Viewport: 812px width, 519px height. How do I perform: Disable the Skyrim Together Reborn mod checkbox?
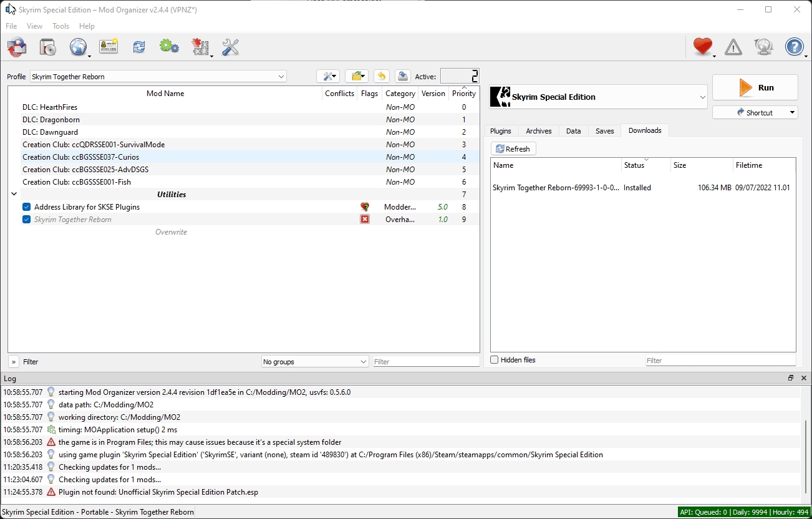click(x=26, y=220)
